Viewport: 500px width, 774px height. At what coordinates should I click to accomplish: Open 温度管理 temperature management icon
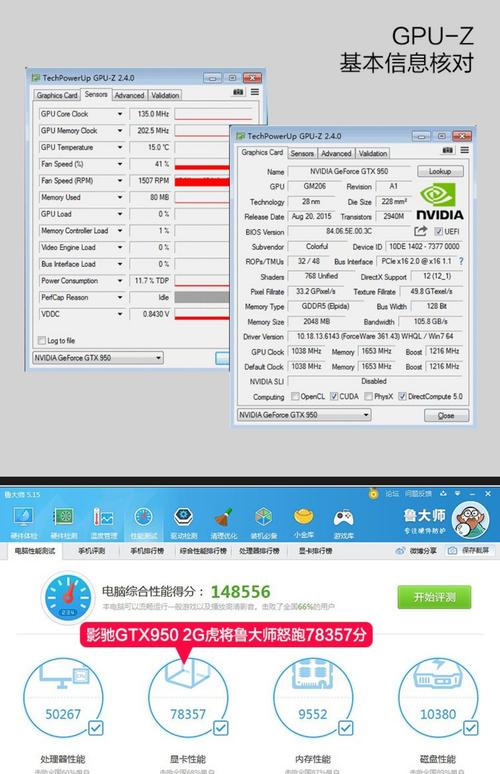[x=104, y=522]
